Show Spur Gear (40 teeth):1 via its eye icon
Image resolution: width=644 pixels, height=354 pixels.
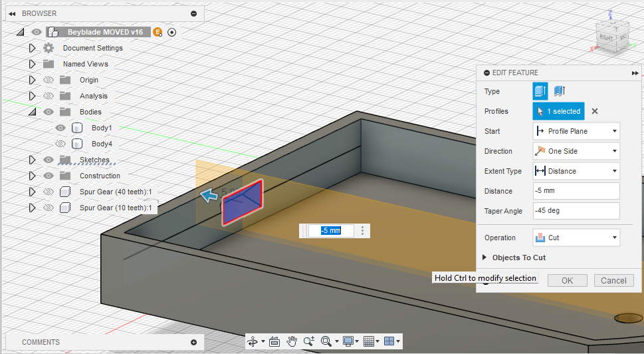pos(49,192)
